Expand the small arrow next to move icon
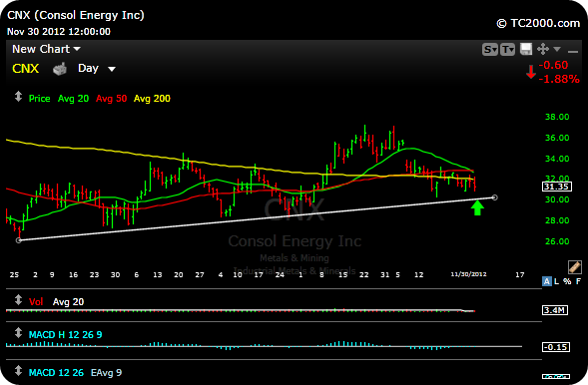 point(557,49)
